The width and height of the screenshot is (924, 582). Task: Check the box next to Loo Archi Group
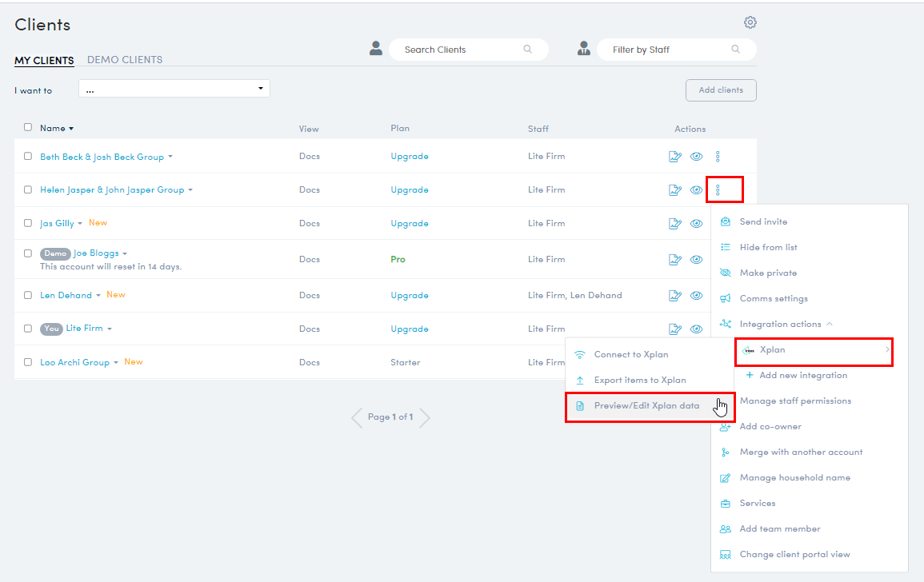[28, 362]
